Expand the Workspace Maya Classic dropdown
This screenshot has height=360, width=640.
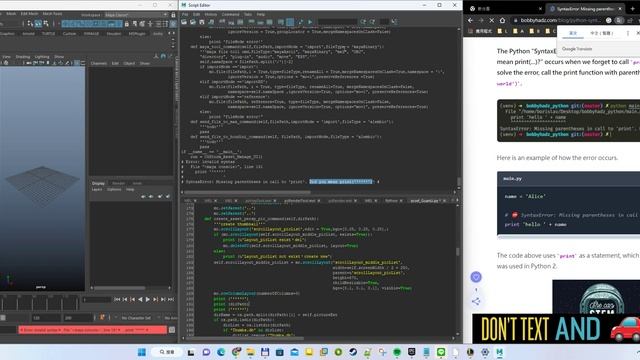click(136, 15)
